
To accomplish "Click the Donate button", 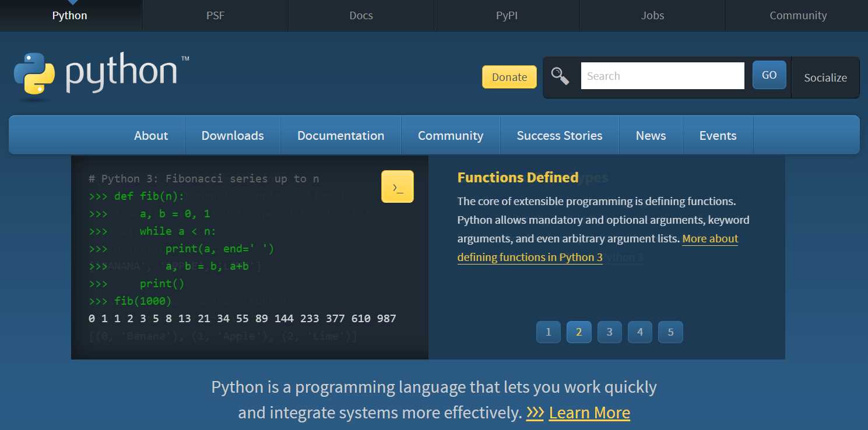I will coord(509,76).
